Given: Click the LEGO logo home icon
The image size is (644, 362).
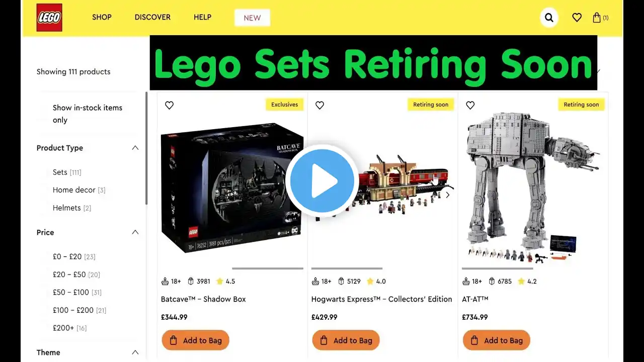Looking at the screenshot, I should 49,18.
